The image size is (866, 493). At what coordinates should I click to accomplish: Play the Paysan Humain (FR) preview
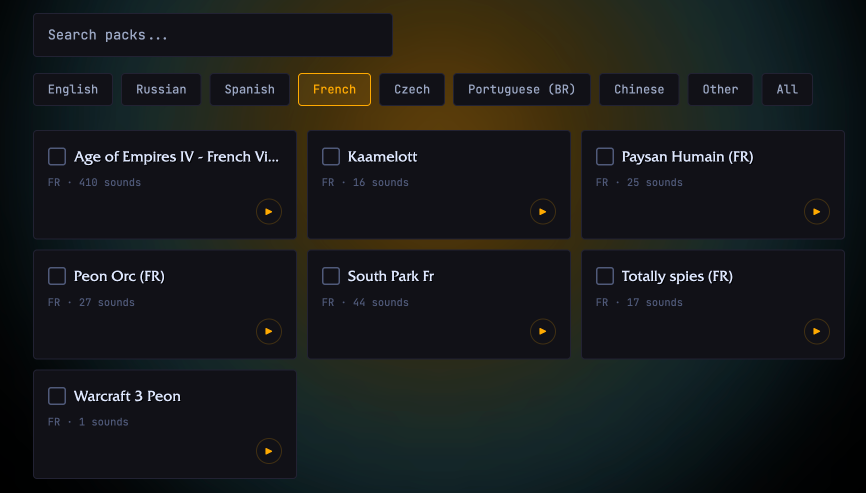(x=816, y=211)
